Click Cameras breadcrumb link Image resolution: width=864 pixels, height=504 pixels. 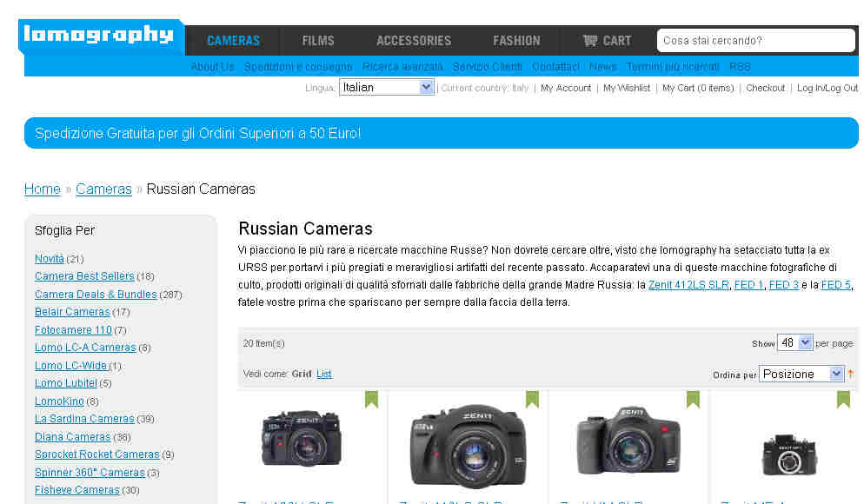(x=103, y=189)
